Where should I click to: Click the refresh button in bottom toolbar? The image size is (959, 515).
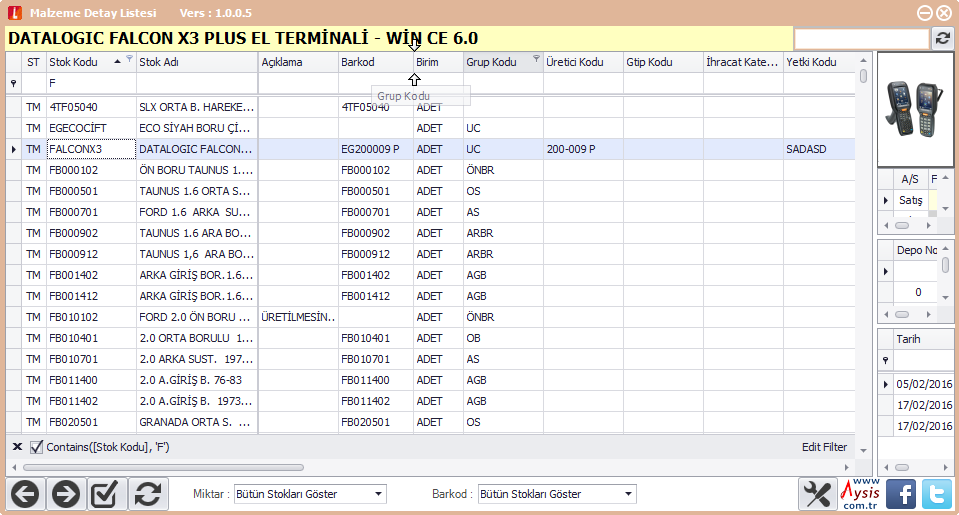(x=147, y=494)
